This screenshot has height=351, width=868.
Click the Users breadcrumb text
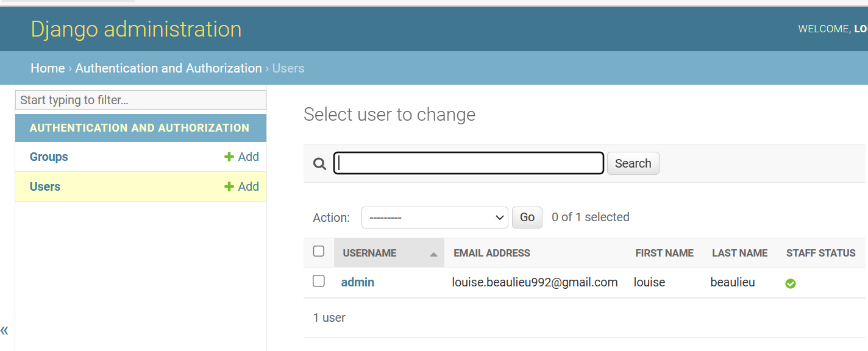point(288,68)
